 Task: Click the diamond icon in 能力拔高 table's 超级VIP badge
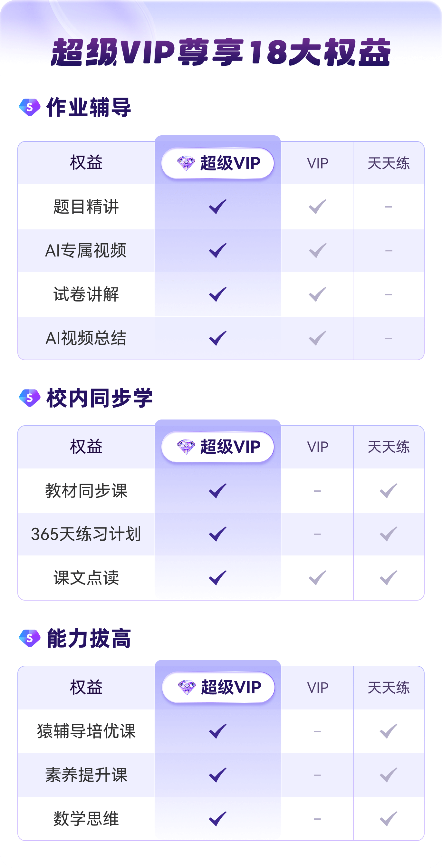[187, 687]
